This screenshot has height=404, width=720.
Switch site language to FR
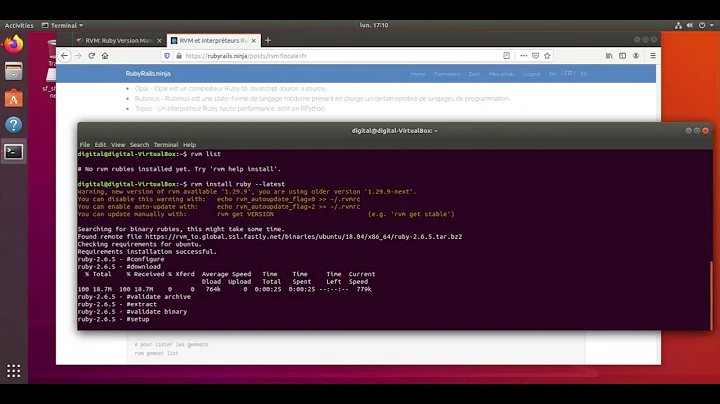(568, 73)
